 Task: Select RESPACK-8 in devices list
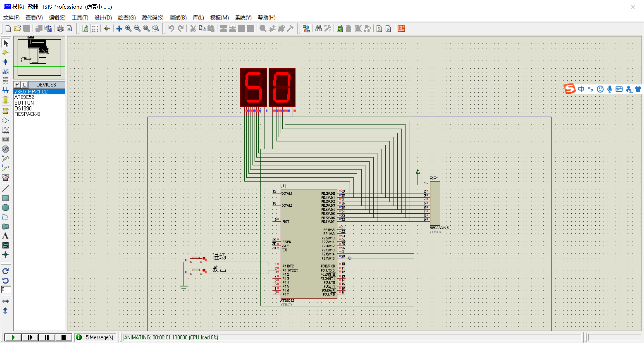(x=39, y=114)
